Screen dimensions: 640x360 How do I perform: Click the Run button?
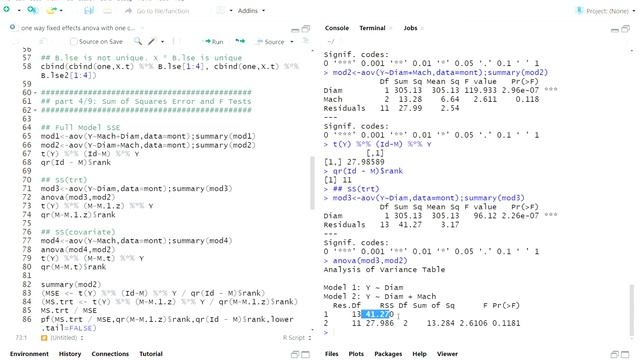pyautogui.click(x=213, y=42)
